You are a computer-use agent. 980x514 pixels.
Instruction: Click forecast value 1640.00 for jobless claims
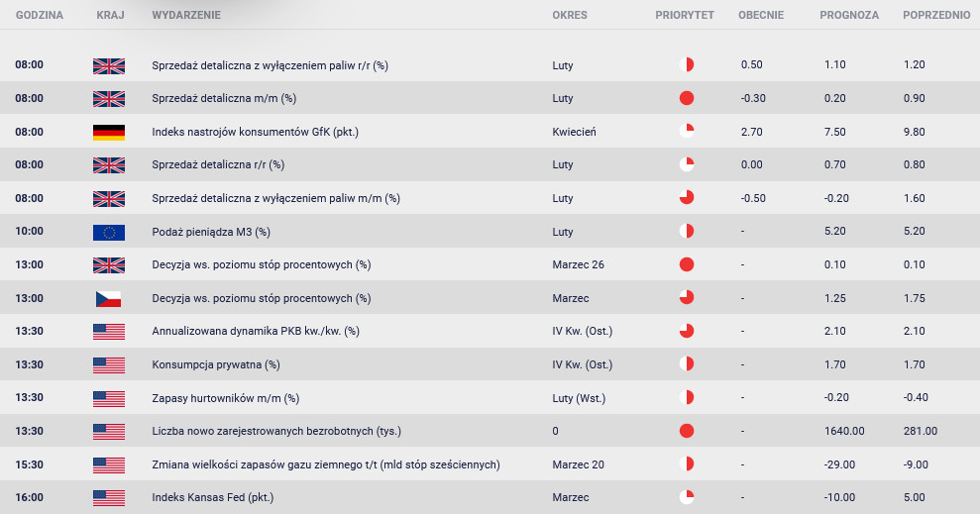[844, 431]
